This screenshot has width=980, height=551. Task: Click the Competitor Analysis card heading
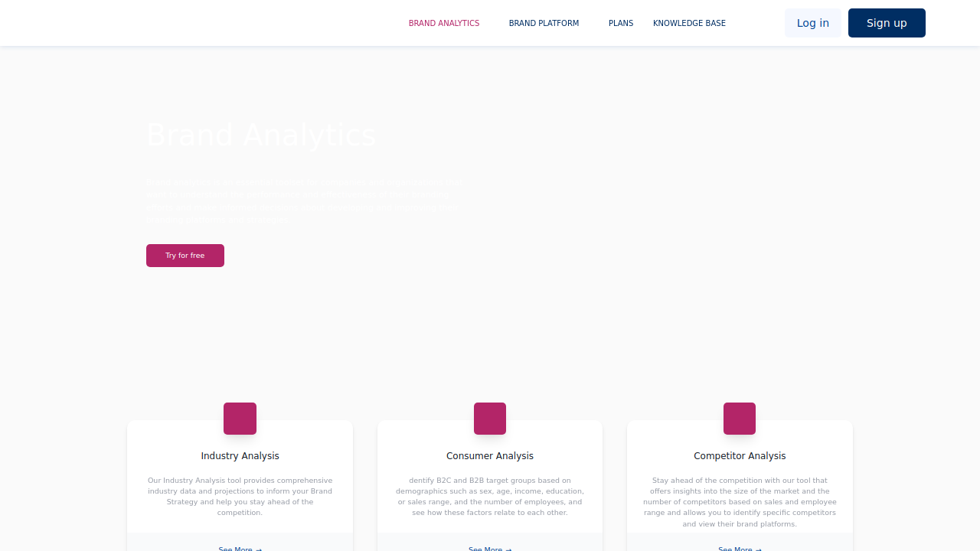(x=740, y=456)
